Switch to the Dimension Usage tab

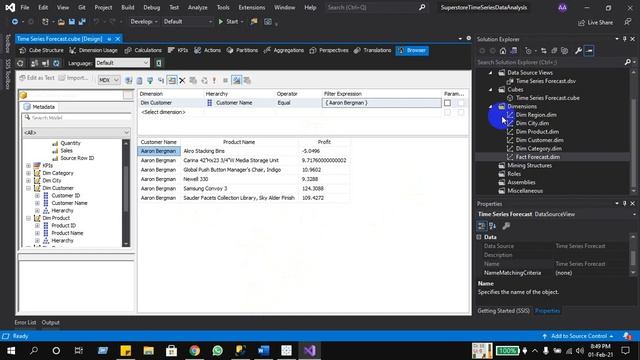tap(93, 50)
